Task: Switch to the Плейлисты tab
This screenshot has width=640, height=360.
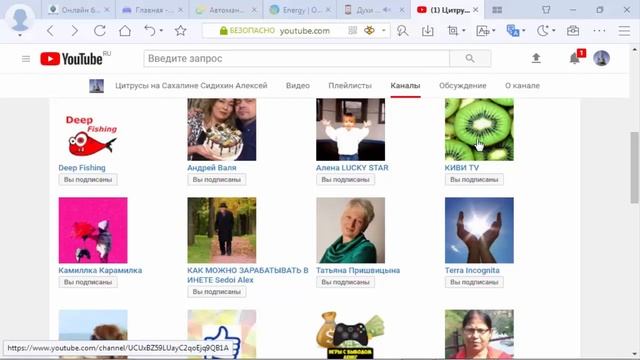Action: tap(350, 86)
